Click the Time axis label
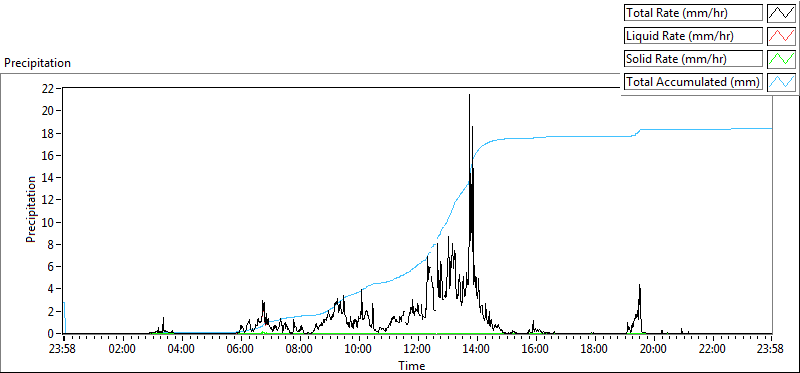 411,365
